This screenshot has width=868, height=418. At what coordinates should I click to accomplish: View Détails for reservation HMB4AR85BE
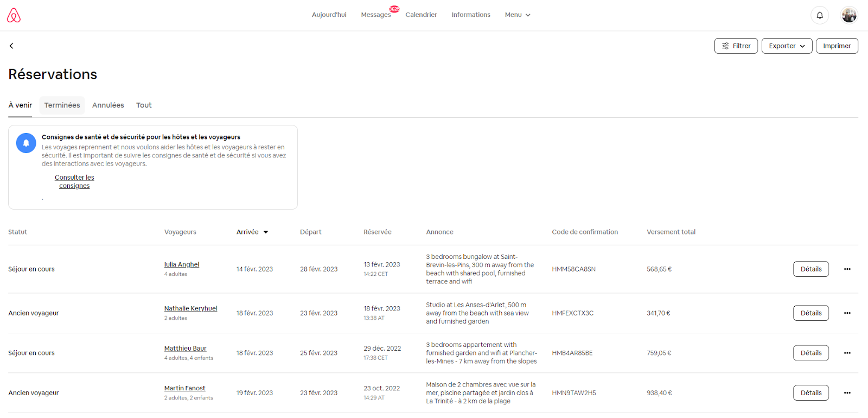810,353
